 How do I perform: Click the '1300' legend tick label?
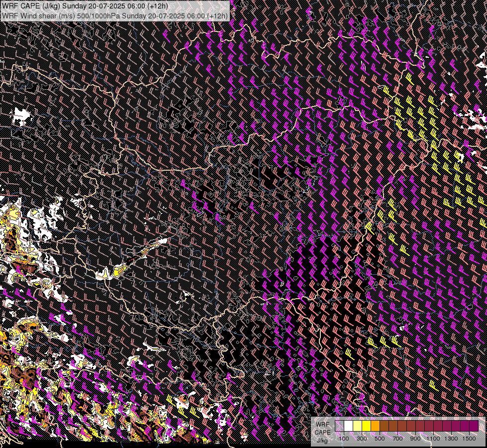(451, 439)
